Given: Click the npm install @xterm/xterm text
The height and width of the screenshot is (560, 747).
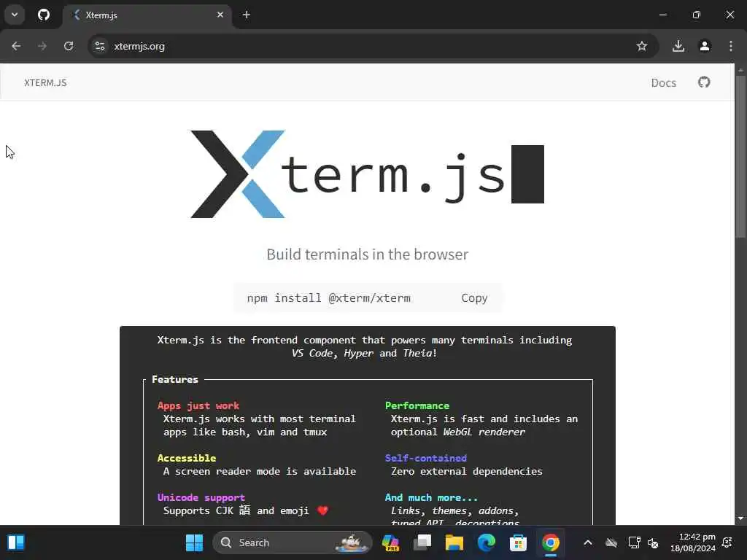Looking at the screenshot, I should (329, 298).
